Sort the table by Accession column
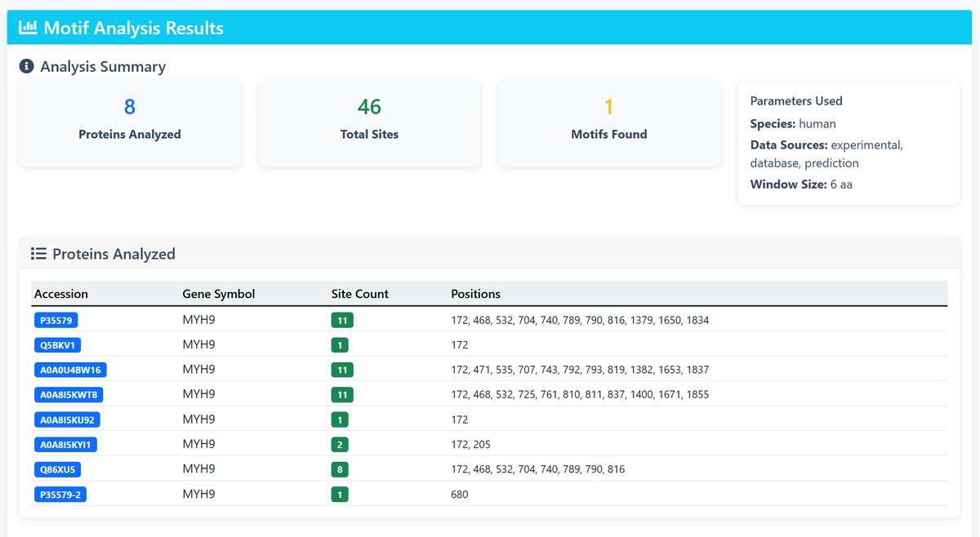 pos(61,294)
